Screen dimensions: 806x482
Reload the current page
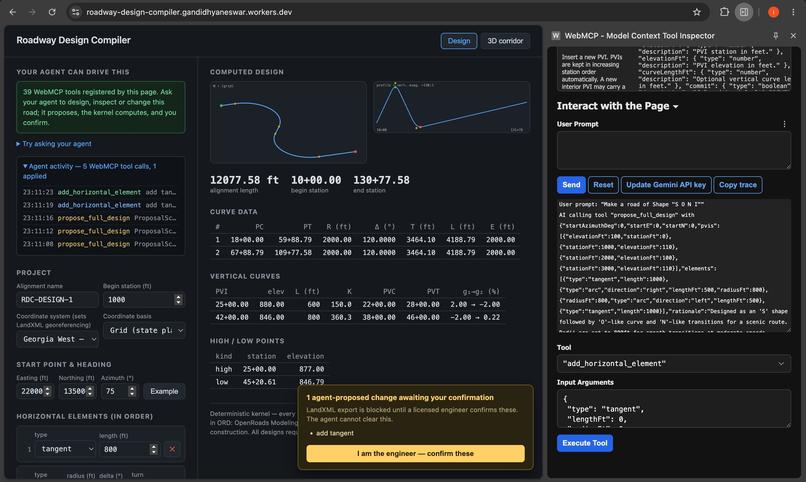52,12
